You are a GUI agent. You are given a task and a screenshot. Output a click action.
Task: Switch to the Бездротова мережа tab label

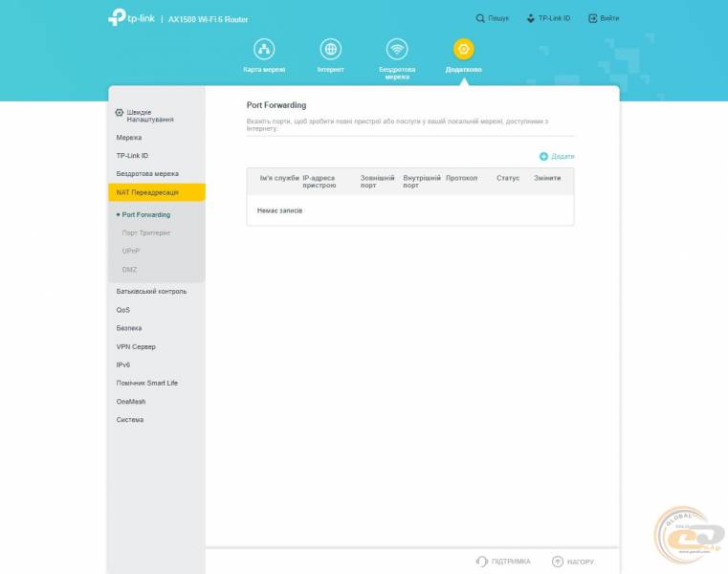pyautogui.click(x=397, y=73)
